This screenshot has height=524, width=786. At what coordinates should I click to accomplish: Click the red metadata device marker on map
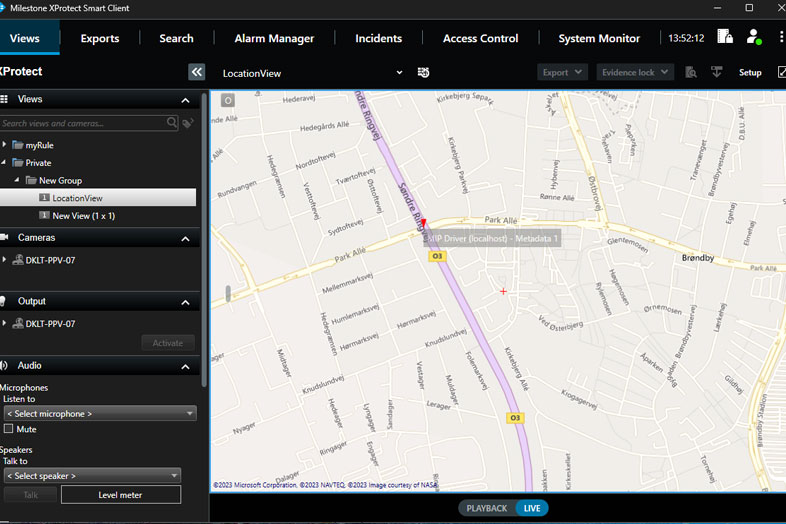424,223
